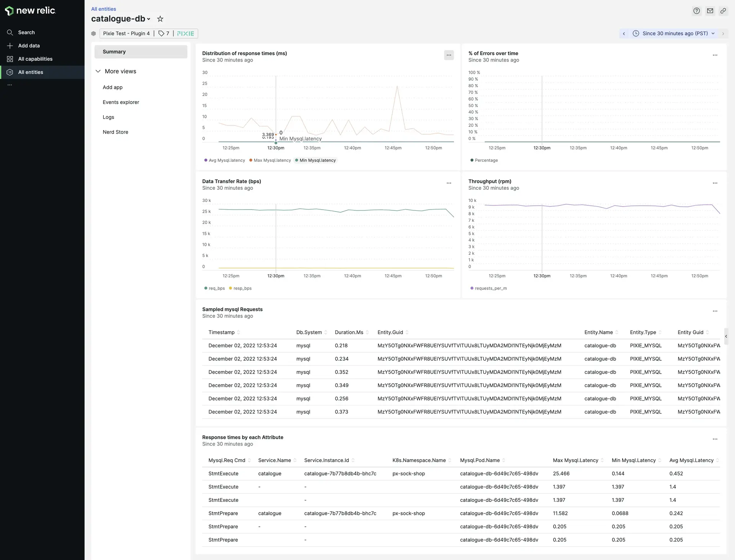
Task: Toggle the requests_per_m legend item
Action: (x=491, y=288)
